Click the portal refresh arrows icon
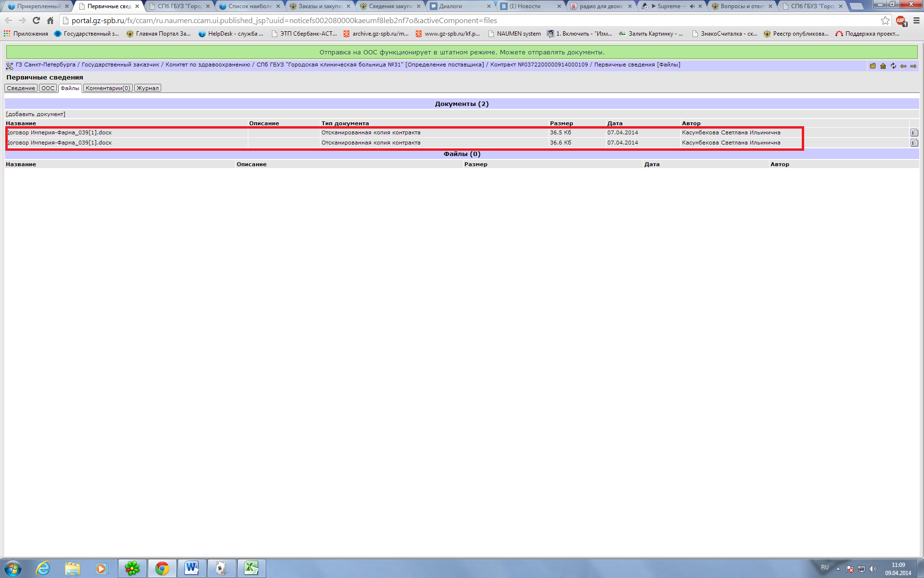 point(893,66)
